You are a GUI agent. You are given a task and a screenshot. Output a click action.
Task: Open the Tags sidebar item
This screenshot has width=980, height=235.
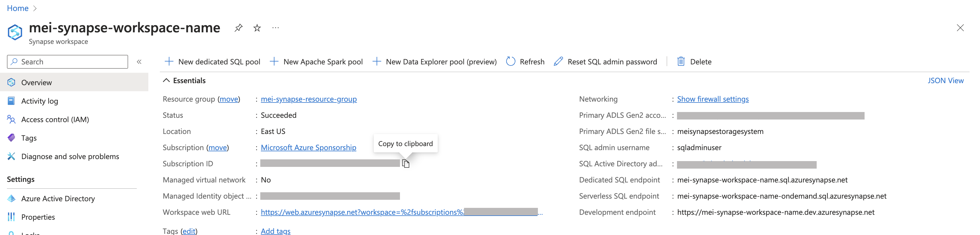pyautogui.click(x=29, y=138)
